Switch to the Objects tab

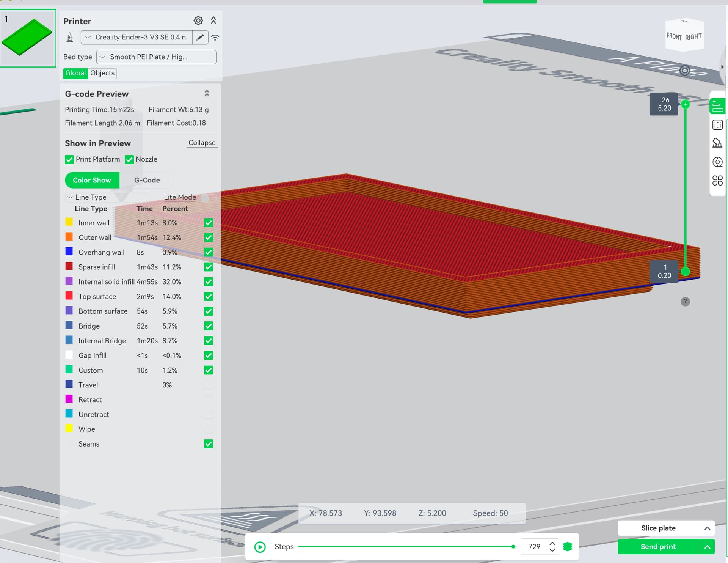coord(102,73)
